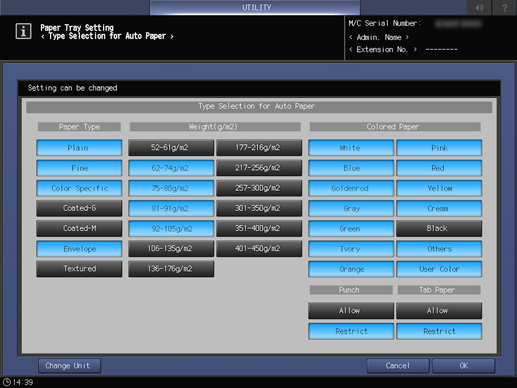Toggle the User Color option
The image size is (517, 388).
pos(439,269)
